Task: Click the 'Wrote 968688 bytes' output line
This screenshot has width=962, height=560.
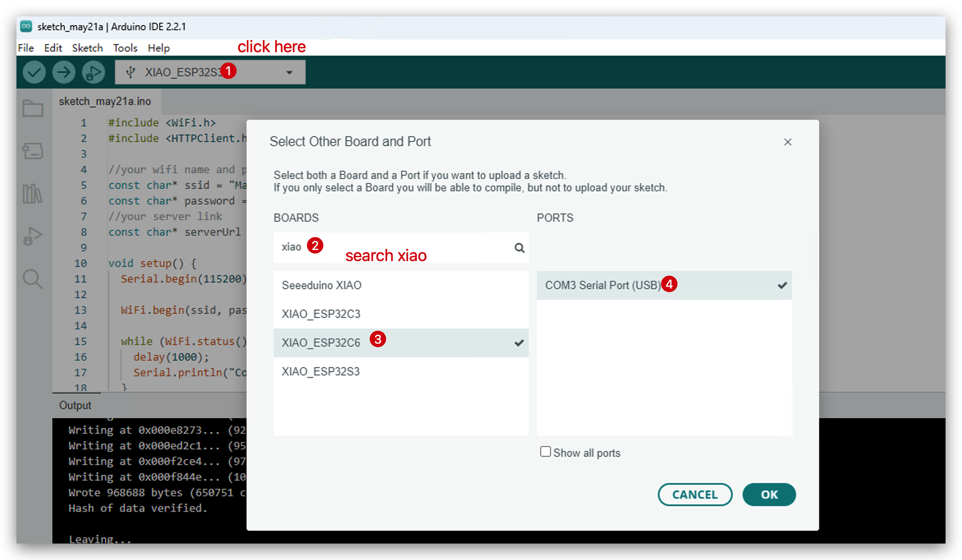Action: (x=157, y=493)
